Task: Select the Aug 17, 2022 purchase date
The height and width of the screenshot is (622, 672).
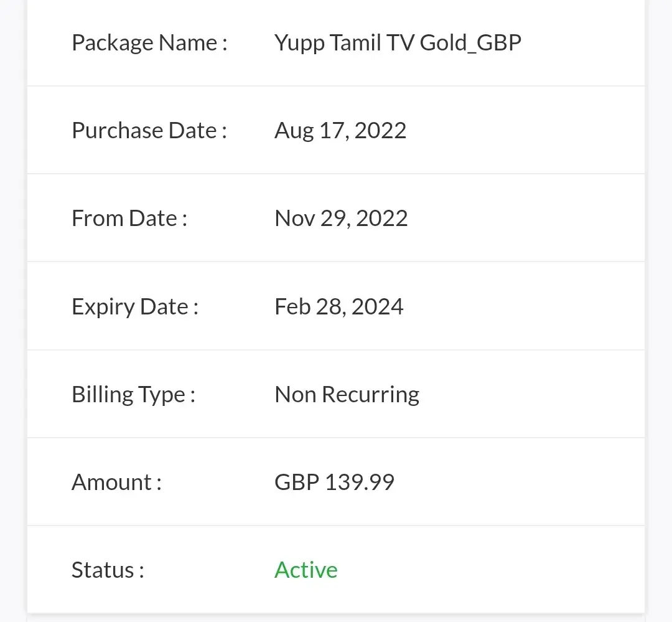Action: coord(340,131)
